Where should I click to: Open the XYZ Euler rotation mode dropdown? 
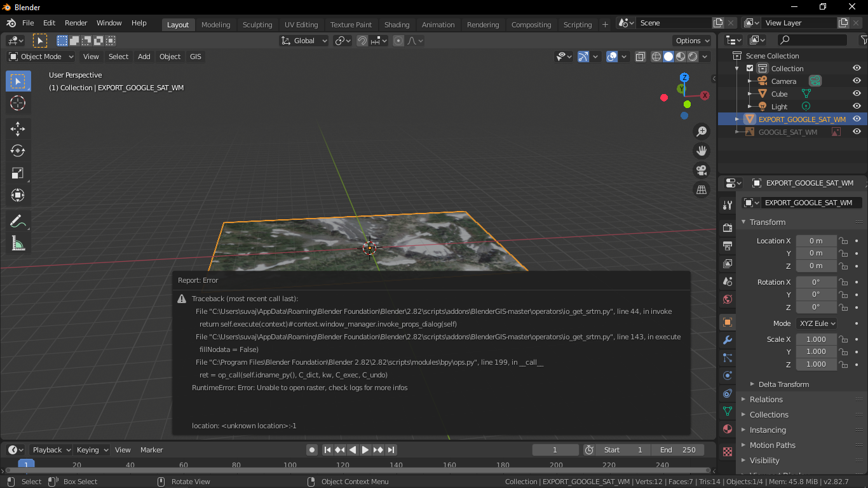coord(816,323)
